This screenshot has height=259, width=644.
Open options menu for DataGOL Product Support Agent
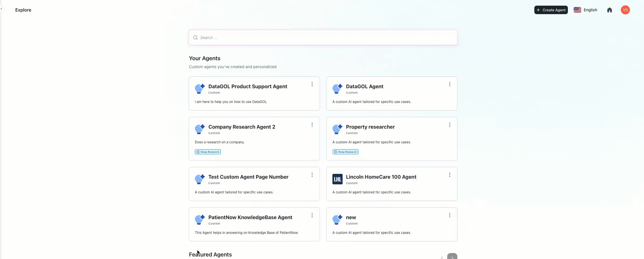click(x=312, y=84)
